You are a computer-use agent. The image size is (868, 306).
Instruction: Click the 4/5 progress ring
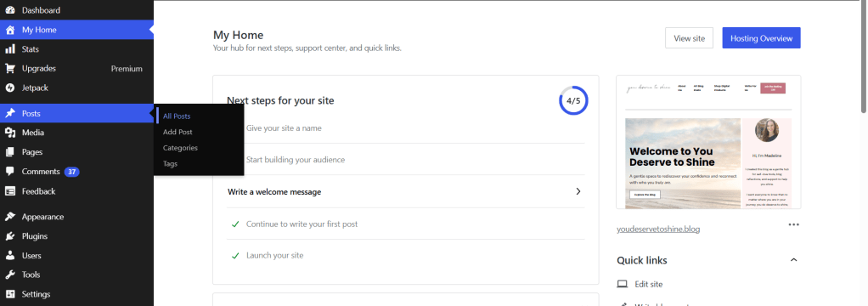573,100
